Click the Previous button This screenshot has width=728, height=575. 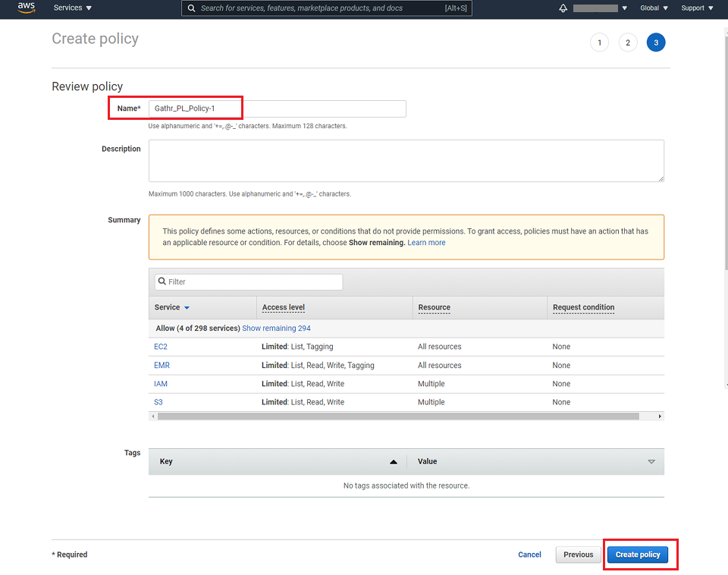(578, 555)
